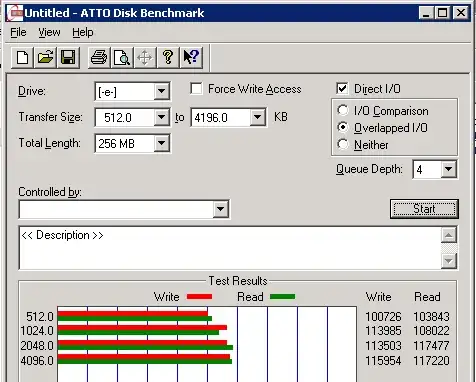The image size is (476, 382).
Task: Print results with the printer icon
Action: click(99, 58)
